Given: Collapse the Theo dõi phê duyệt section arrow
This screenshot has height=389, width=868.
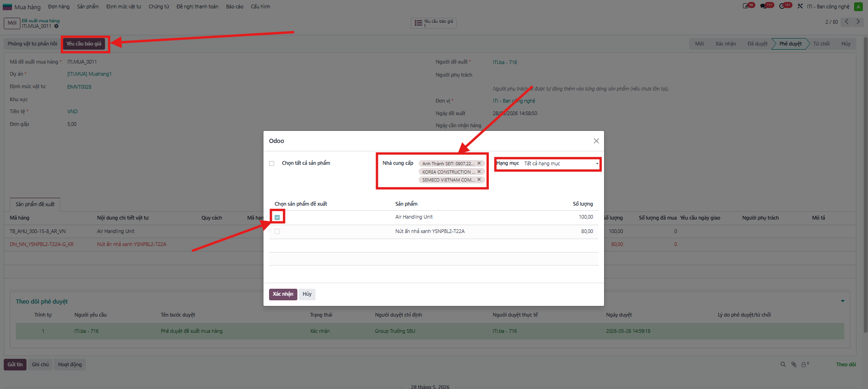Looking at the screenshot, I should point(842,301).
